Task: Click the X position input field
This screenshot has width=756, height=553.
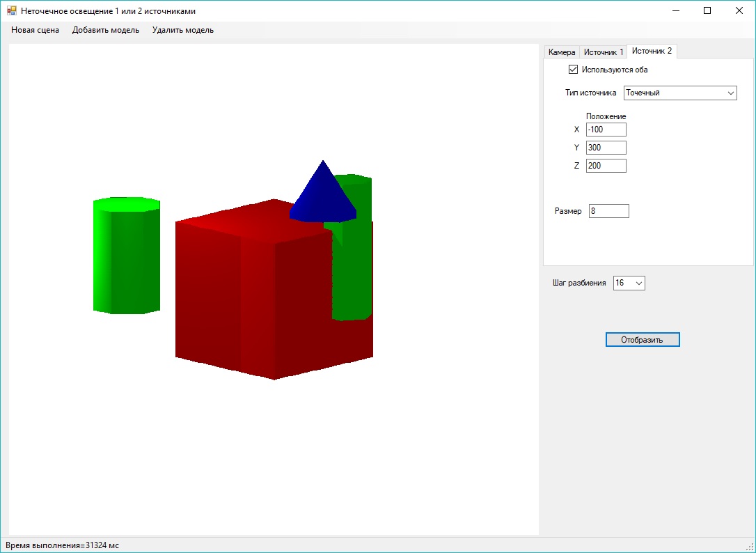Action: (606, 130)
